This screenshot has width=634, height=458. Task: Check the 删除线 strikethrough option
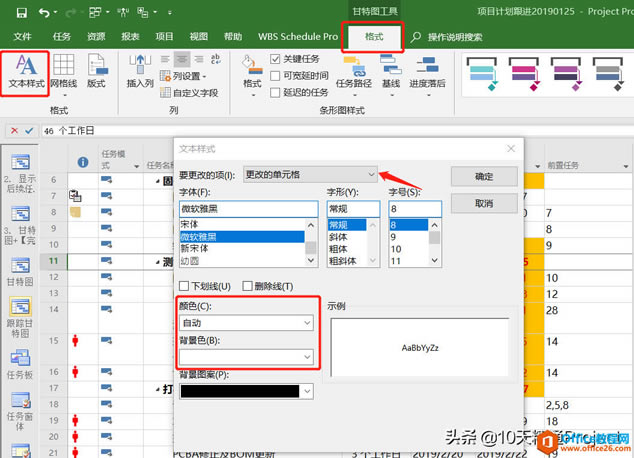pyautogui.click(x=247, y=286)
